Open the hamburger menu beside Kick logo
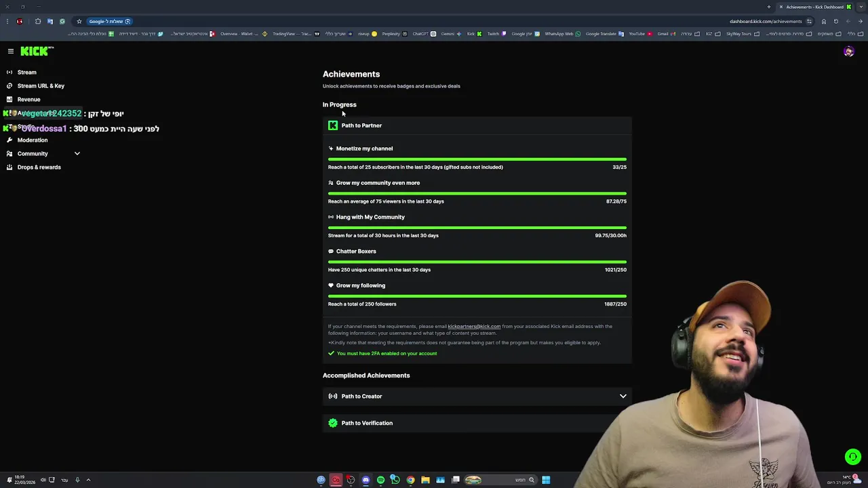 click(x=11, y=51)
